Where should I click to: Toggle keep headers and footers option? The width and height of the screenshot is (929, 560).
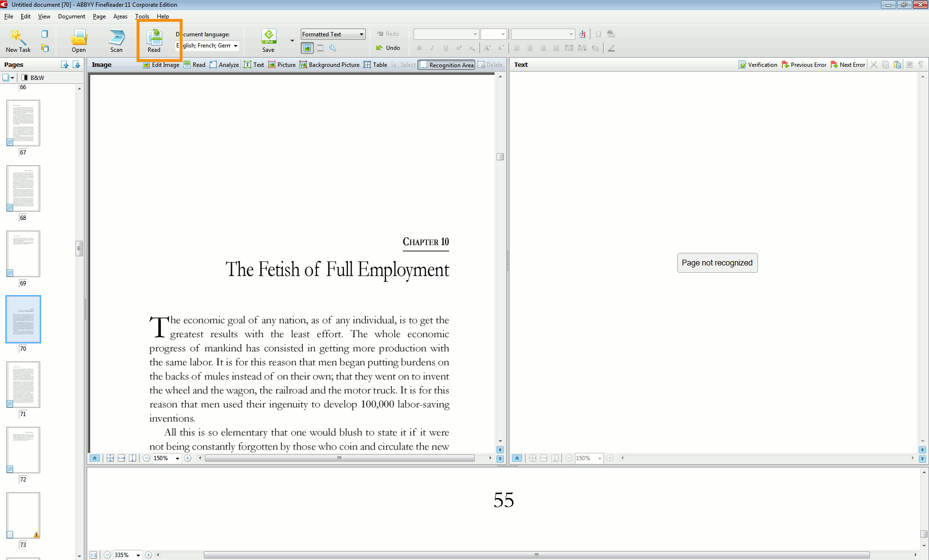pyautogui.click(x=320, y=48)
